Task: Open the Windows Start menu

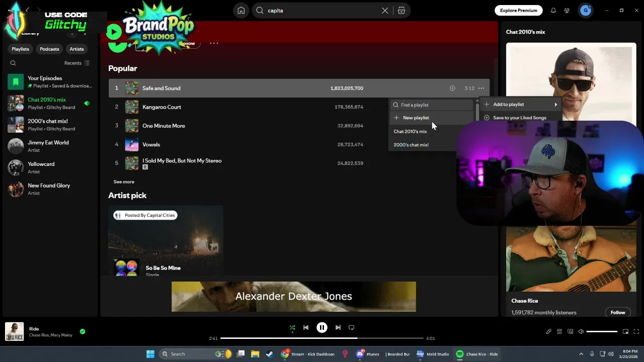Action: pyautogui.click(x=150, y=354)
